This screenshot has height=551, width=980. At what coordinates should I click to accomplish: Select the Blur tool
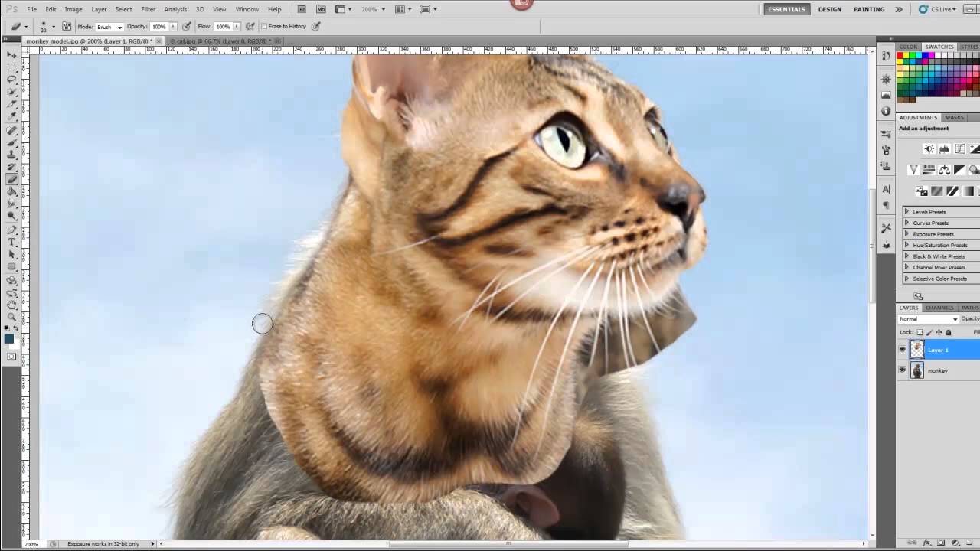point(11,204)
